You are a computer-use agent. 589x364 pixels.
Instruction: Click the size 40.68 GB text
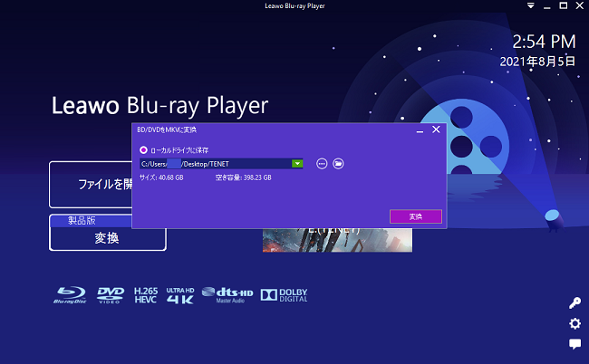click(x=161, y=177)
